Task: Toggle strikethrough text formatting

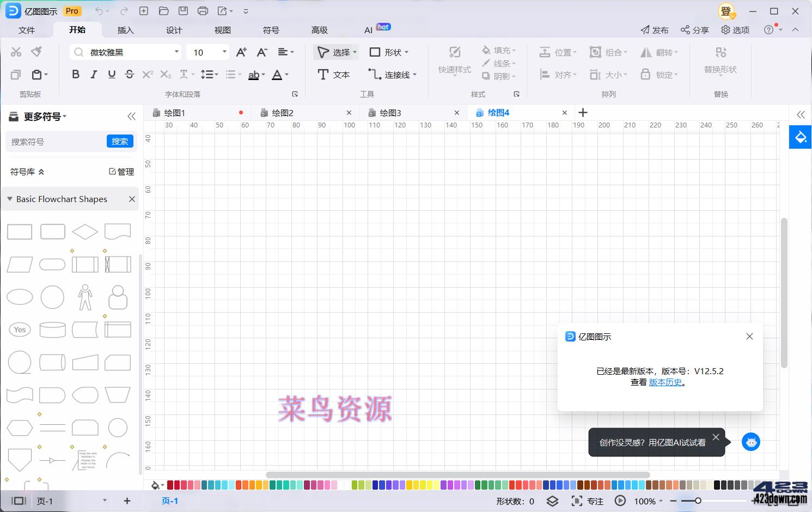Action: point(130,75)
